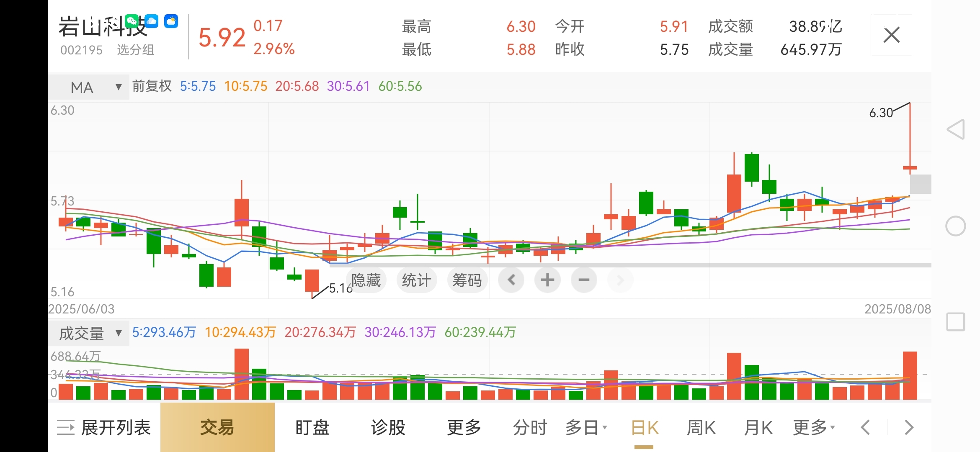Tap 最低 value 5.88 in header
This screenshot has width=980, height=452.
[521, 49]
